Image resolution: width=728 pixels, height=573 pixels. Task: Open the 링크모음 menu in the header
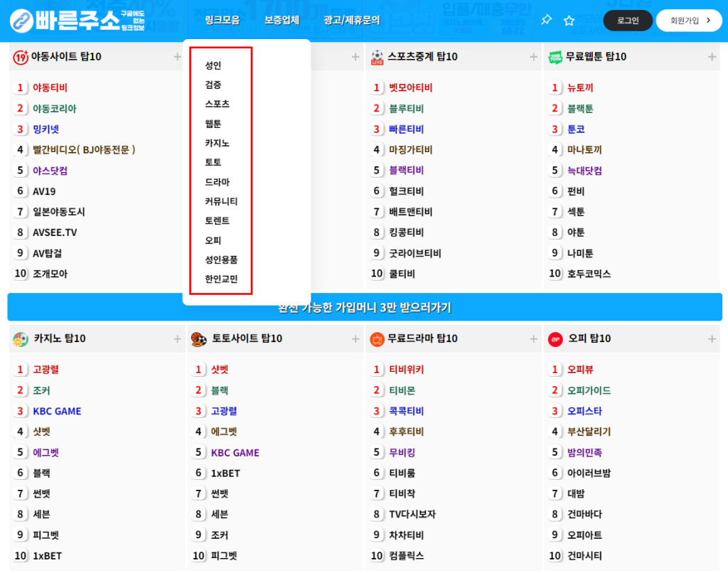coord(222,21)
